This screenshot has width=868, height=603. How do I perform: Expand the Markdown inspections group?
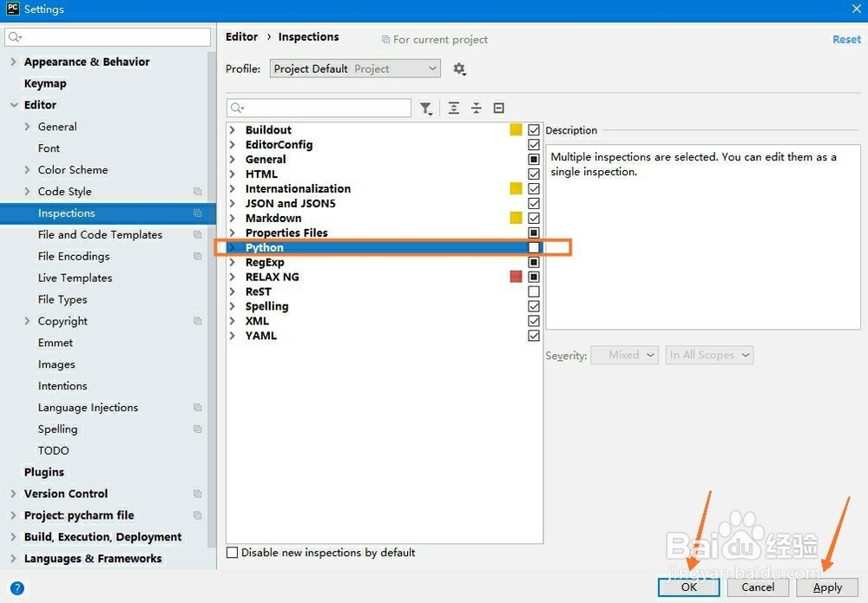point(233,218)
